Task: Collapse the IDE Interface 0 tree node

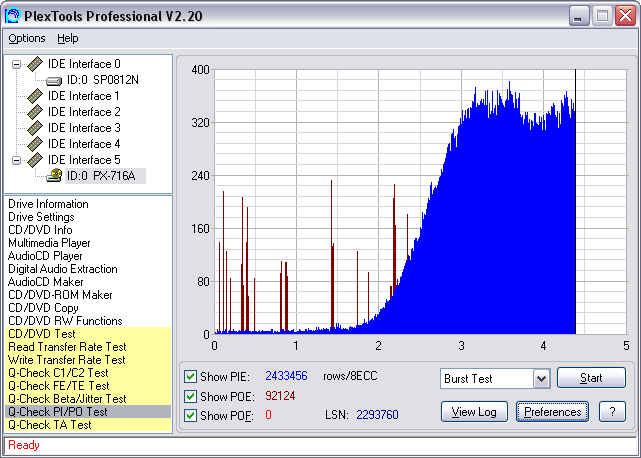Action: point(16,64)
